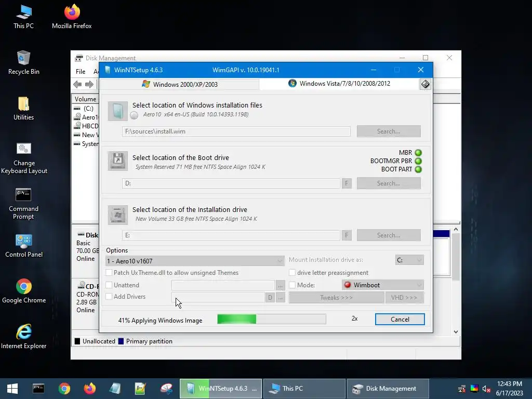This screenshot has height=399, width=532.
Task: Click Back arrow in Disk Management toolbar
Action: (x=77, y=84)
